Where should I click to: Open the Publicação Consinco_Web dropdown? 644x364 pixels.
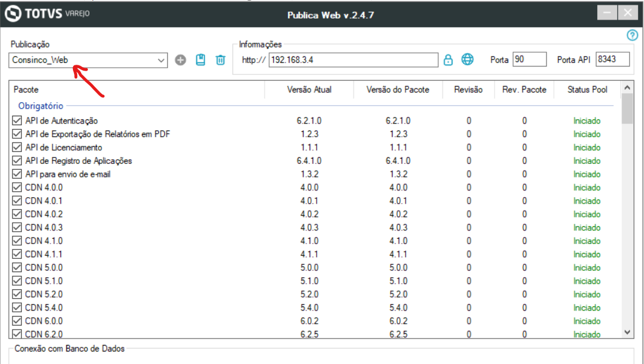coord(88,60)
